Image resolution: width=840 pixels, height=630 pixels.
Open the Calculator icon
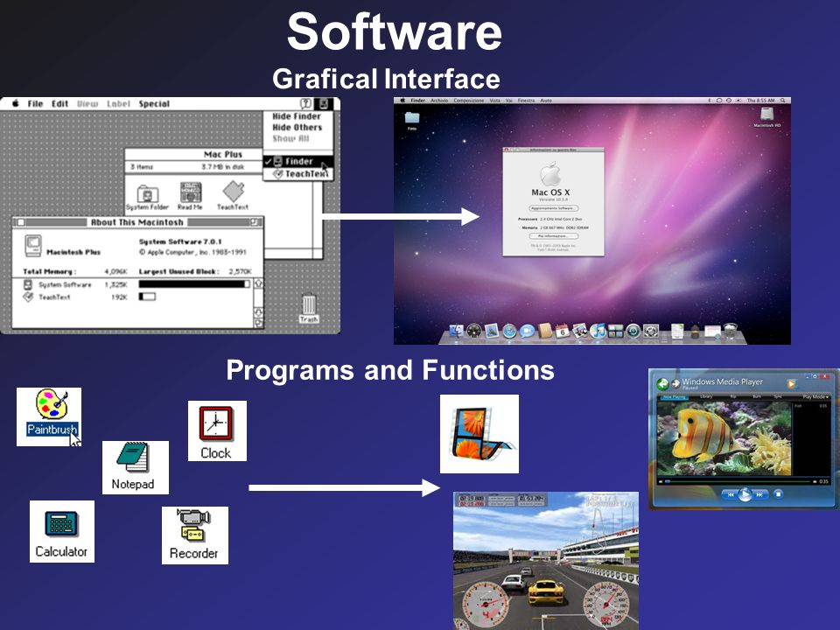tap(61, 531)
